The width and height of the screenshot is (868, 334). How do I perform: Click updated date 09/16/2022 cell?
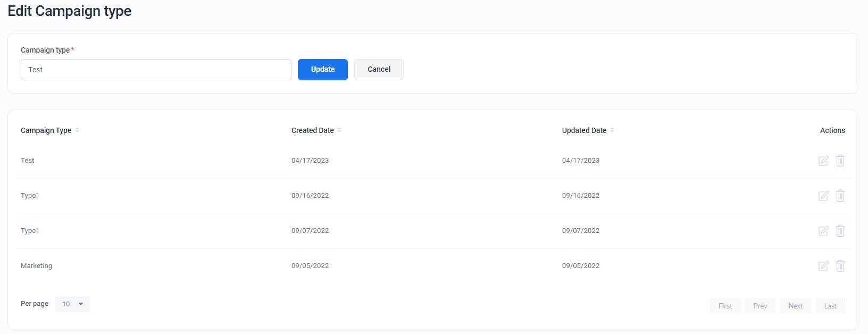(581, 196)
